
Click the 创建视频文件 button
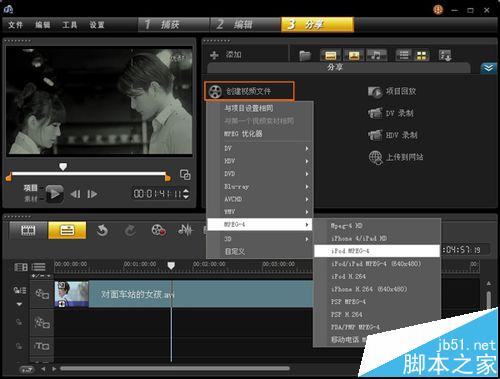[x=249, y=91]
